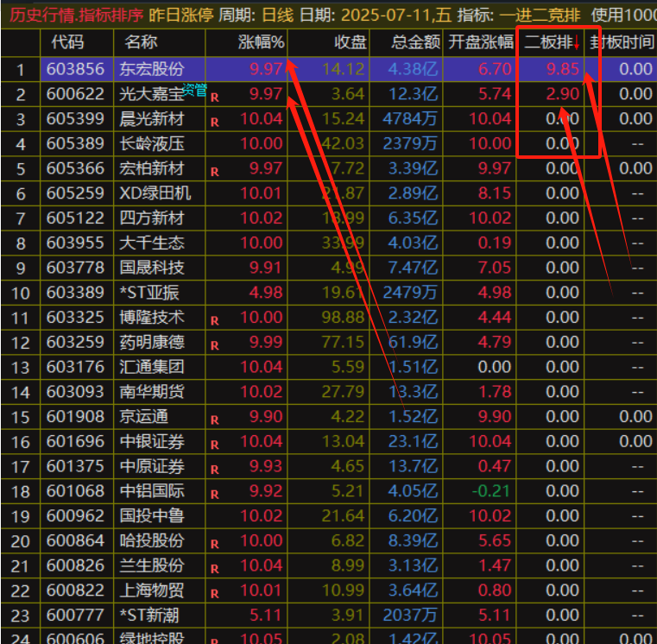Click the R marker beside 宏柏新材
Viewport: 657px width, 644px height.
(x=214, y=172)
